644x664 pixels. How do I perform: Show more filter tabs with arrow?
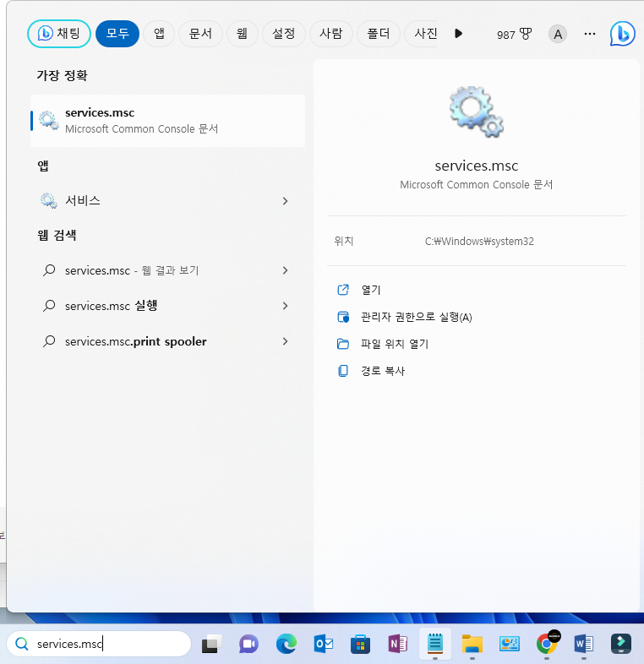tap(458, 34)
